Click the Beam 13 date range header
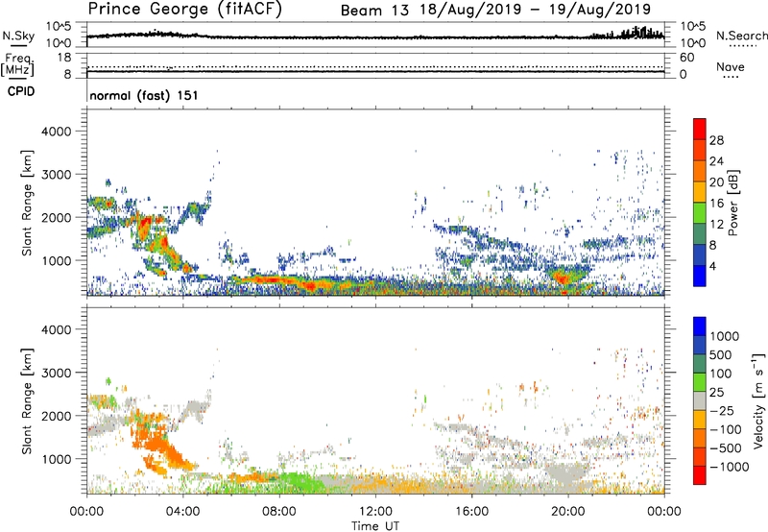The height and width of the screenshot is (532, 768). [x=495, y=10]
